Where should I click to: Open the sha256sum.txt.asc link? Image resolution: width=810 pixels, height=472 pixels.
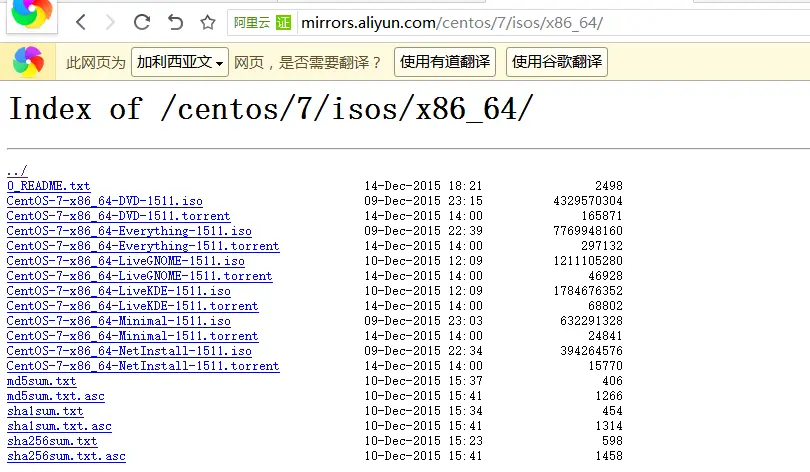66,456
